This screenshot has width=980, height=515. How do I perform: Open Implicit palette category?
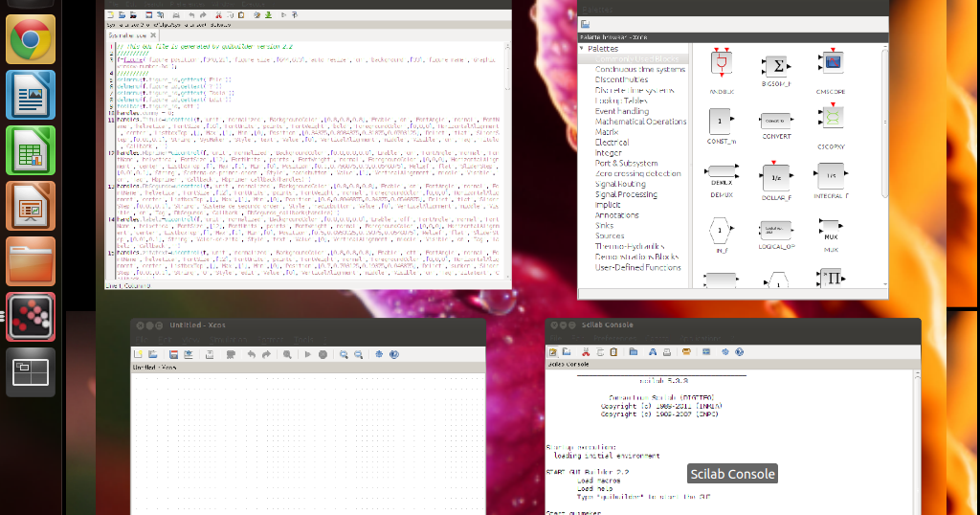click(608, 205)
